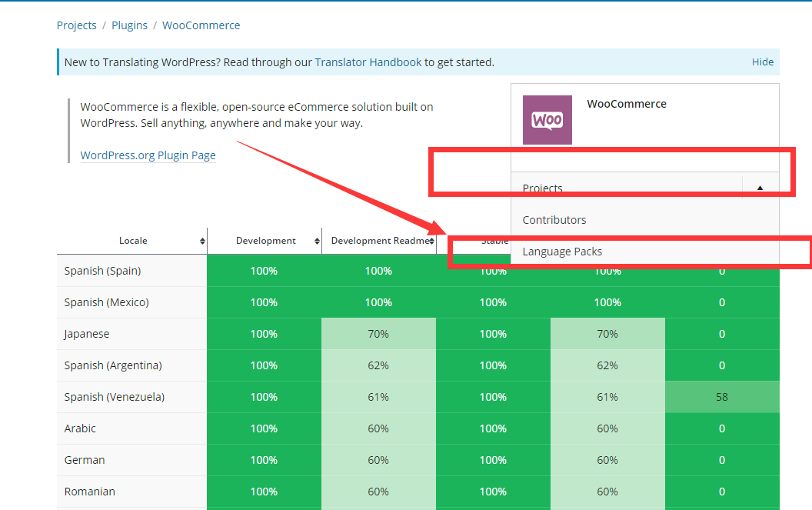Collapse the Projects menu arrow toggle
Image resolution: width=812 pixels, height=510 pixels.
click(760, 188)
